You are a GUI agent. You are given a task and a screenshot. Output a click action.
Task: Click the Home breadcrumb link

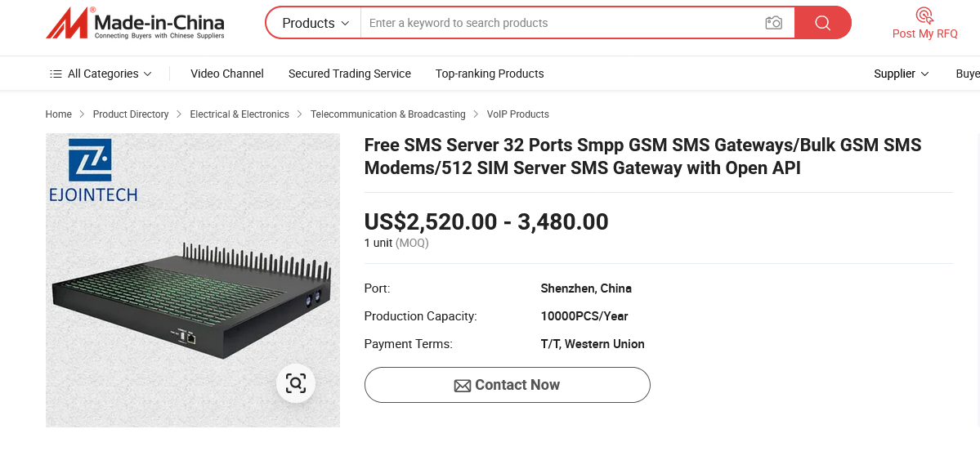pyautogui.click(x=59, y=114)
